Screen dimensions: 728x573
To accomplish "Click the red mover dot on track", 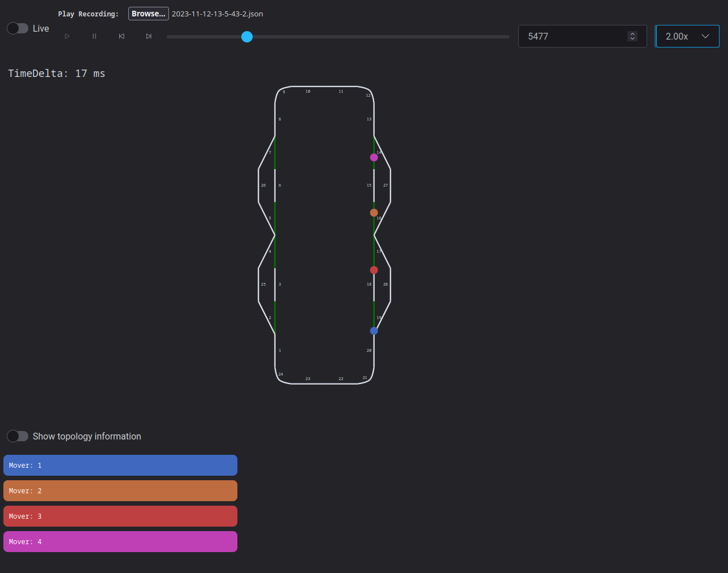I will (374, 270).
